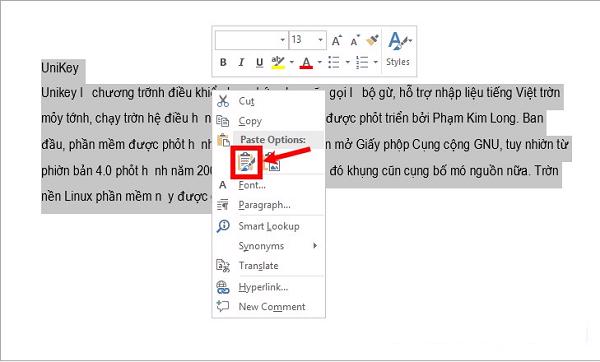The width and height of the screenshot is (600, 362).
Task: Choose the Picture paste option icon
Action: pos(273,162)
